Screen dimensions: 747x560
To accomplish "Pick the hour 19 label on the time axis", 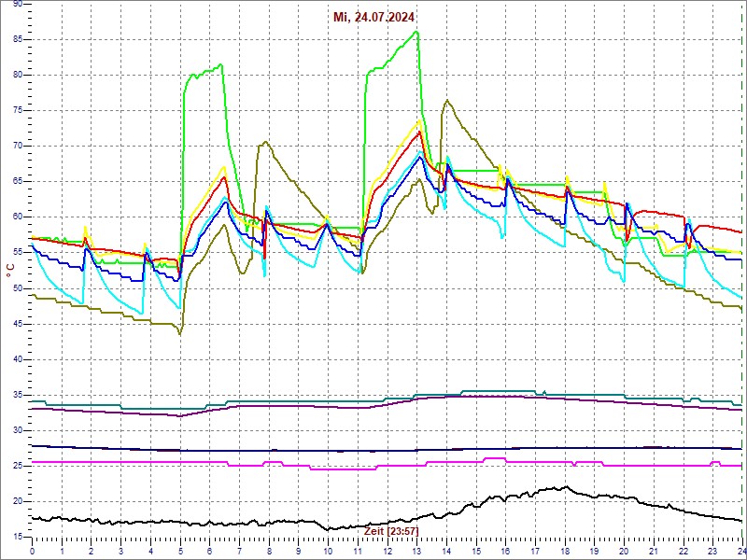I will pos(595,550).
